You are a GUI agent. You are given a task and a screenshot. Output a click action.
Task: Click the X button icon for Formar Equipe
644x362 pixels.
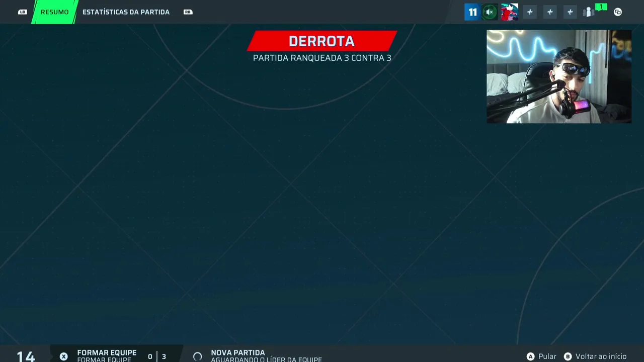click(63, 356)
